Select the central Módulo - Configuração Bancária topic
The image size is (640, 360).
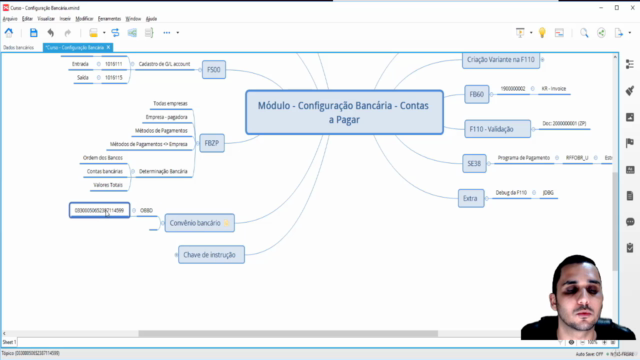pos(344,112)
